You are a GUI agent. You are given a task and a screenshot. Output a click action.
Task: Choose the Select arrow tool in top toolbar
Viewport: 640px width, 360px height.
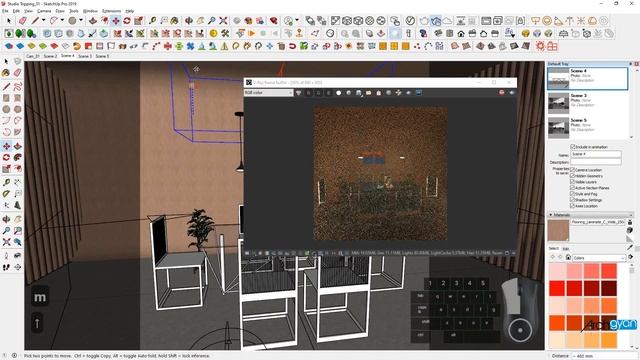[9, 20]
